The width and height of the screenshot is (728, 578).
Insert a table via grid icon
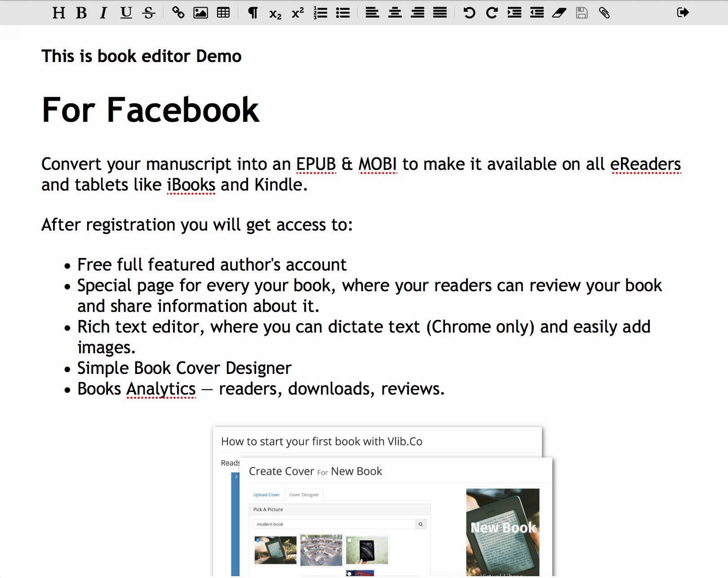click(x=223, y=13)
